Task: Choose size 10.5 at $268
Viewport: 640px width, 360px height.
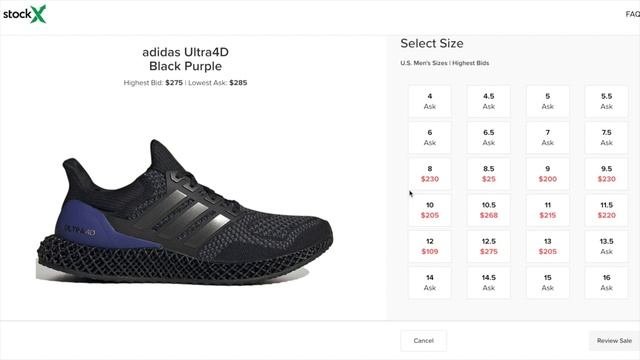Action: (489, 210)
